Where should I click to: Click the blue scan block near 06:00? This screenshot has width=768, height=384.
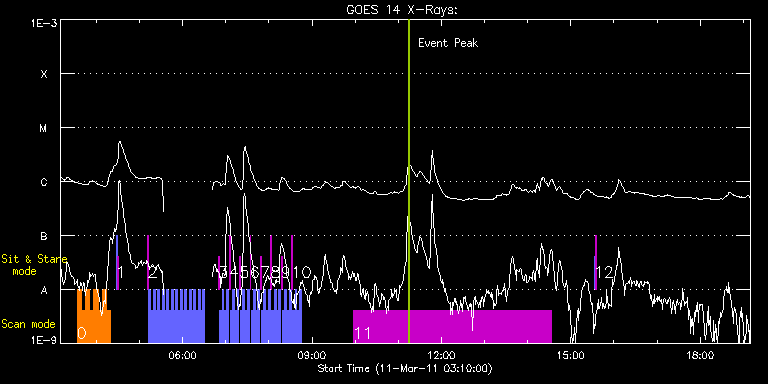click(176, 316)
